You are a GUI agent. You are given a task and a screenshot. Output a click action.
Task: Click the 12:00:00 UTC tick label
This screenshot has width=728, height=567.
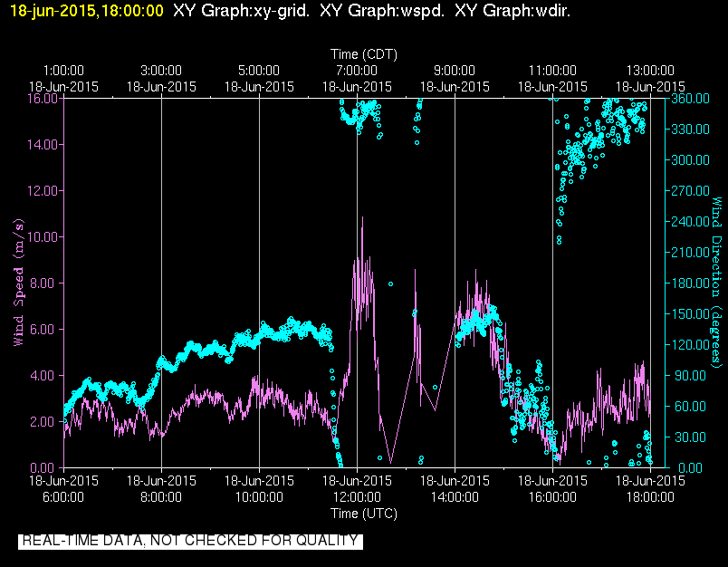click(357, 497)
